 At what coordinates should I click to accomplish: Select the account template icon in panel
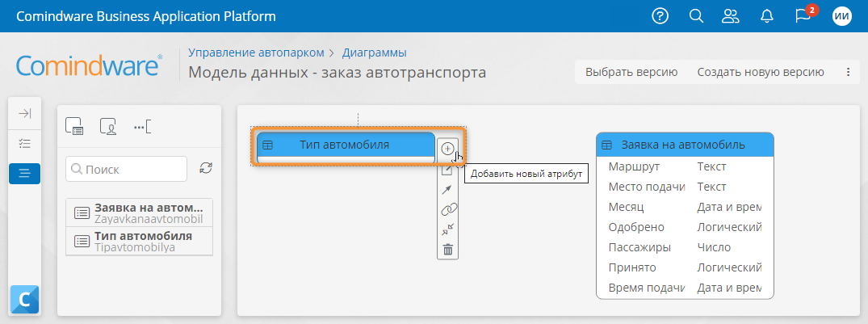tap(108, 126)
